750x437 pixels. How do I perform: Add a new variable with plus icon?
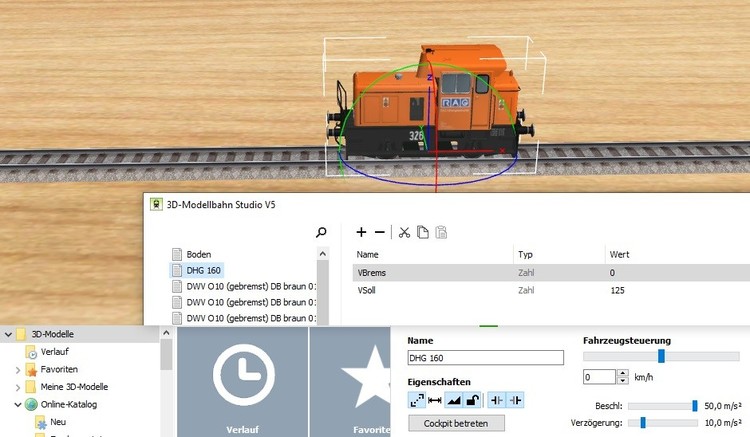click(361, 232)
